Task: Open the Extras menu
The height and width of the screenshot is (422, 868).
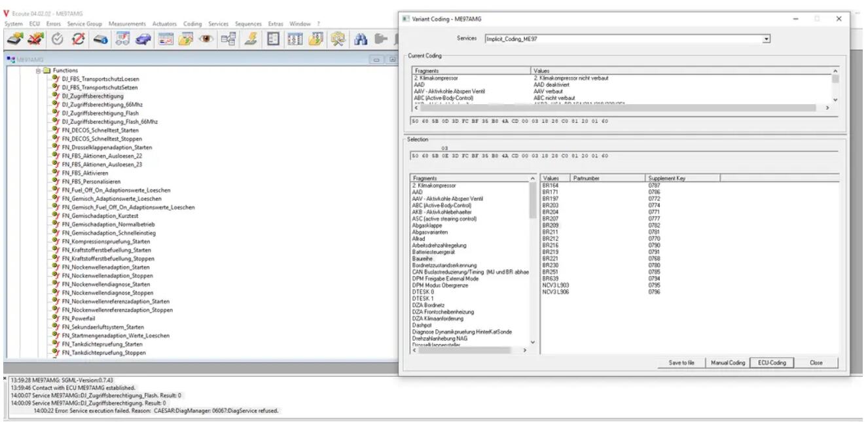Action: [x=276, y=24]
